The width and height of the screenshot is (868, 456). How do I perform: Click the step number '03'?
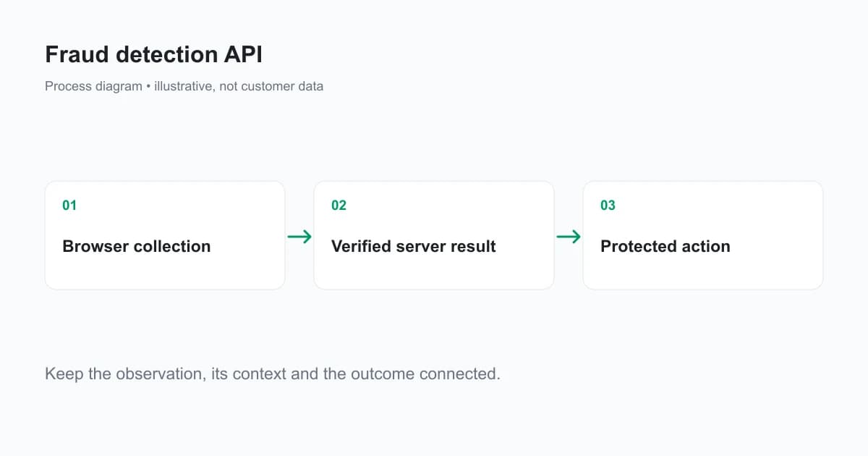click(x=608, y=206)
